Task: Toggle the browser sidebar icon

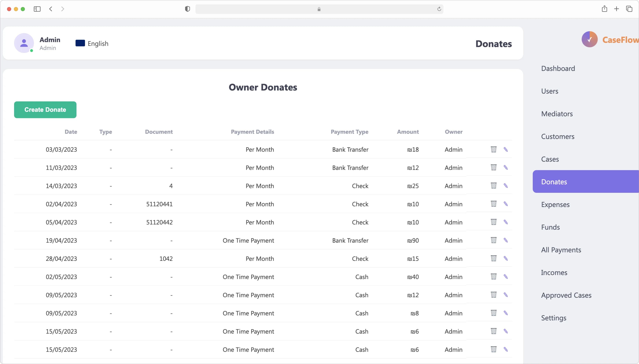Action: (37, 9)
